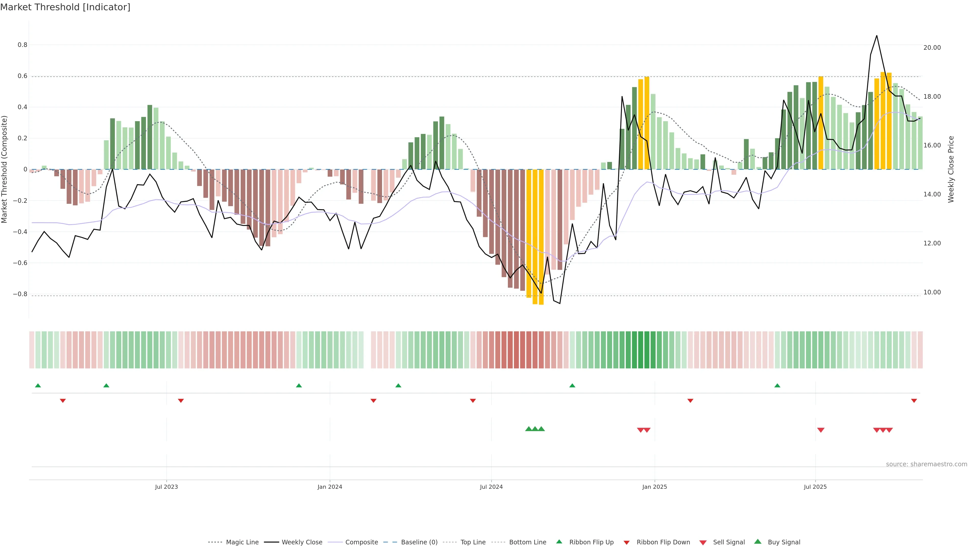980x551 pixels.
Task: Toggle Top Line legend entry
Action: [x=473, y=542]
